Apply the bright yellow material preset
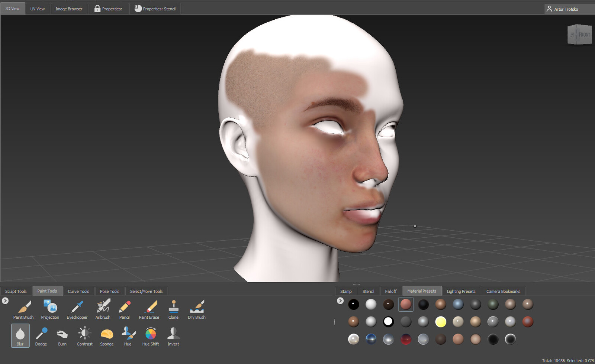595x364 pixels. [441, 322]
